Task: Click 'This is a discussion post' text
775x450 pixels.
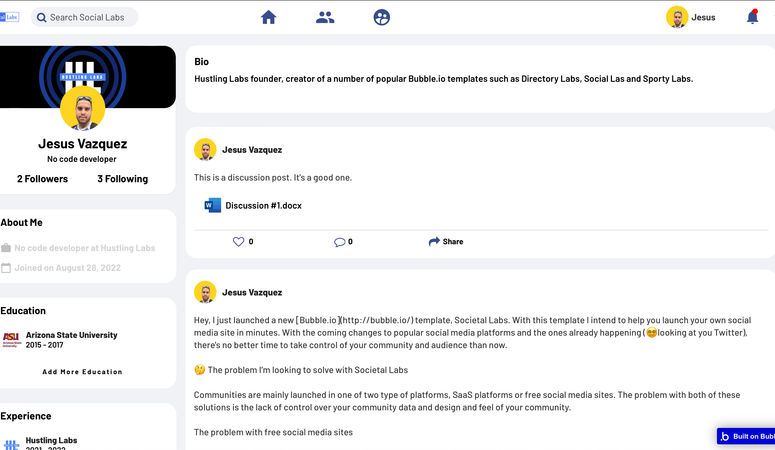Action: click(x=273, y=178)
